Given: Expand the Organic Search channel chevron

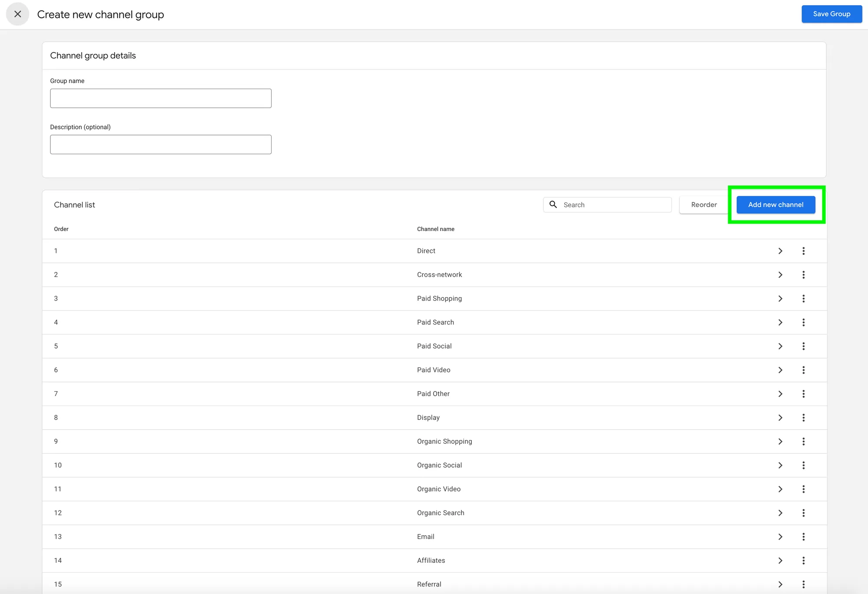Looking at the screenshot, I should click(780, 513).
